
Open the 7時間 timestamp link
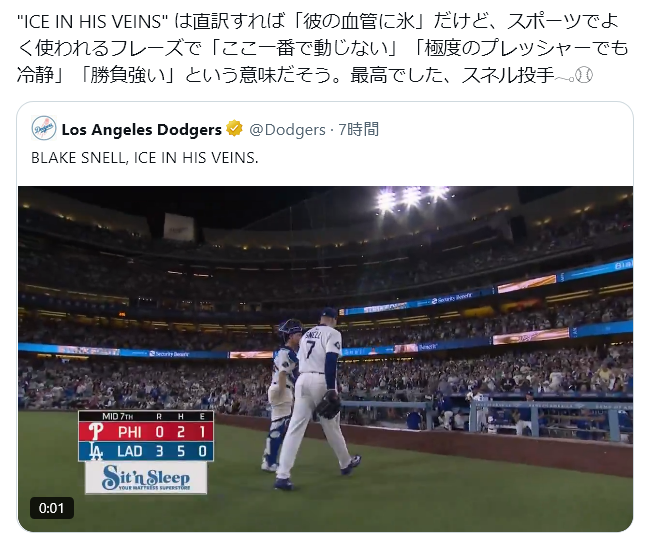coord(358,129)
